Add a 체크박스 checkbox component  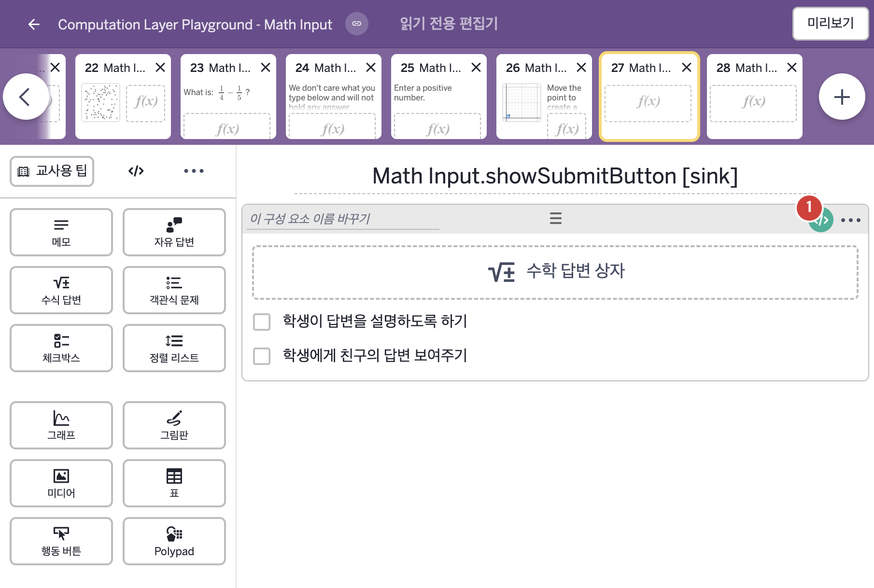coord(61,348)
